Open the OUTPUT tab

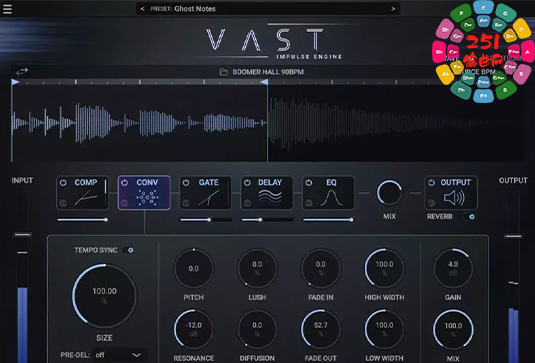tap(451, 193)
